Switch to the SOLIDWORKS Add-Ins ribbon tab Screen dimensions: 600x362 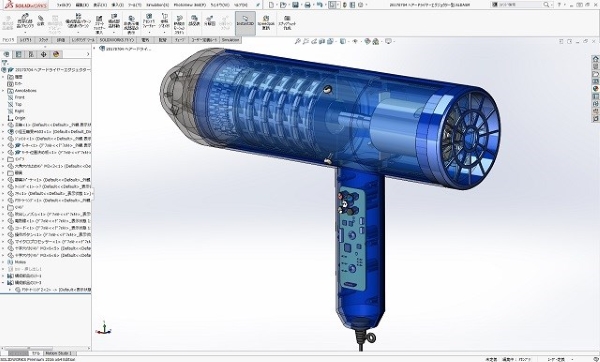point(117,40)
